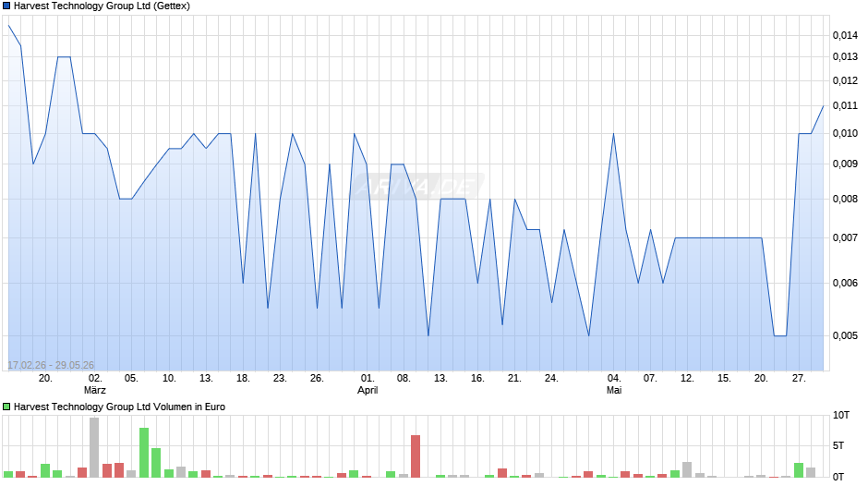Click the '10.' date axis label

coord(169,379)
